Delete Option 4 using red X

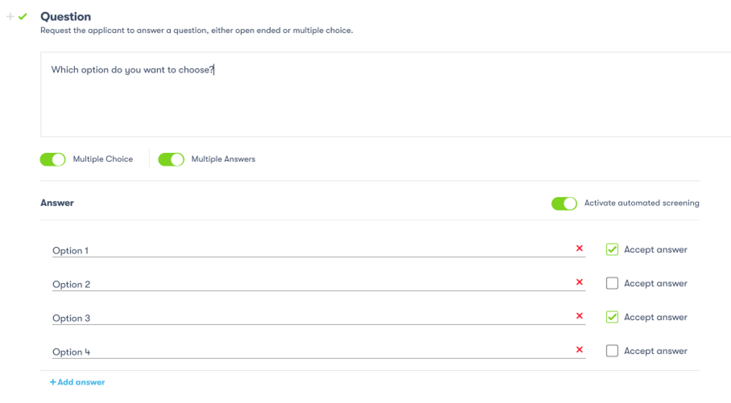pos(579,351)
